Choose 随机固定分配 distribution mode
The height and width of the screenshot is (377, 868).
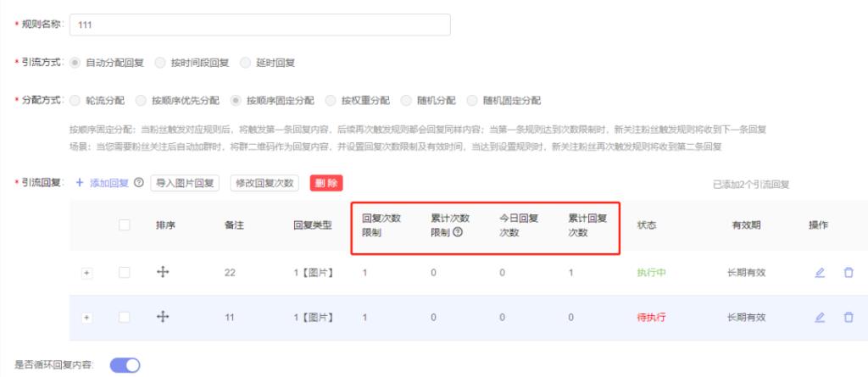point(471,100)
